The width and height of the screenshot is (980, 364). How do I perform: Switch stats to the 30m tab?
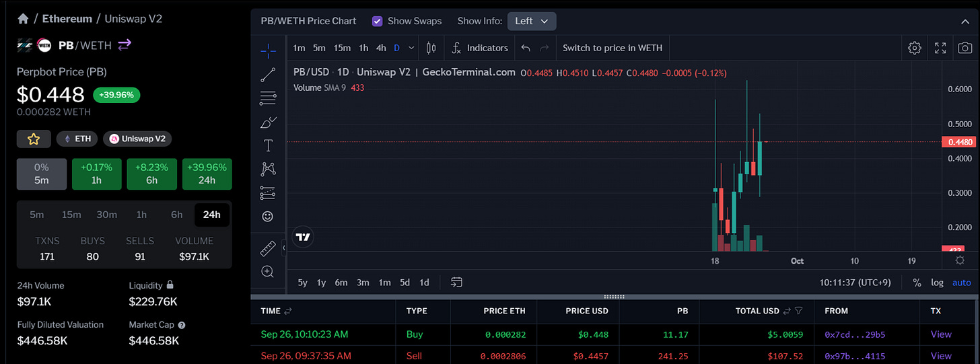click(106, 215)
